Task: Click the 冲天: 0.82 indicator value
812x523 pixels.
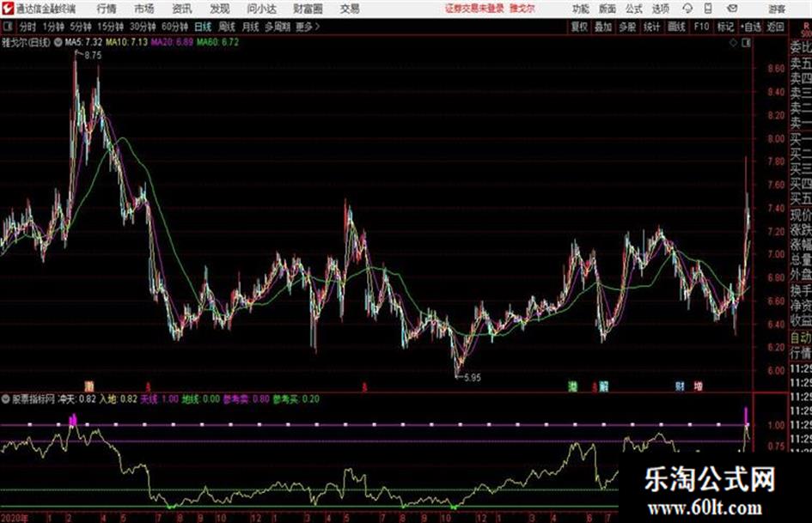Action: pos(76,398)
